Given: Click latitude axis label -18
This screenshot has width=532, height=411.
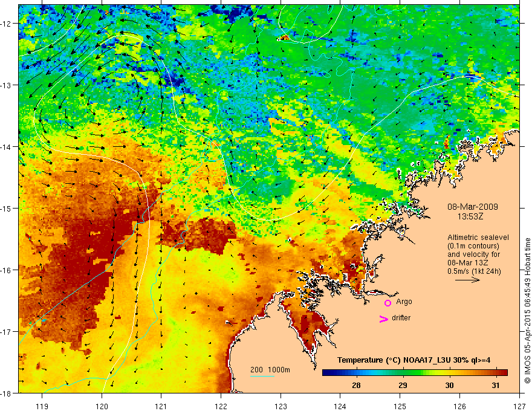Looking at the screenshot, I should (6, 393).
